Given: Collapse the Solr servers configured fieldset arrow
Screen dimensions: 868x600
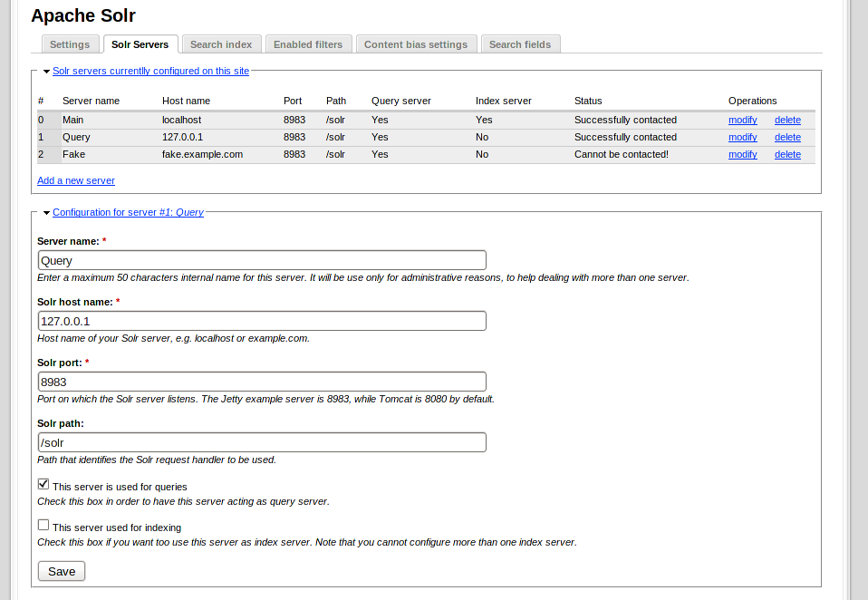Looking at the screenshot, I should pyautogui.click(x=46, y=71).
